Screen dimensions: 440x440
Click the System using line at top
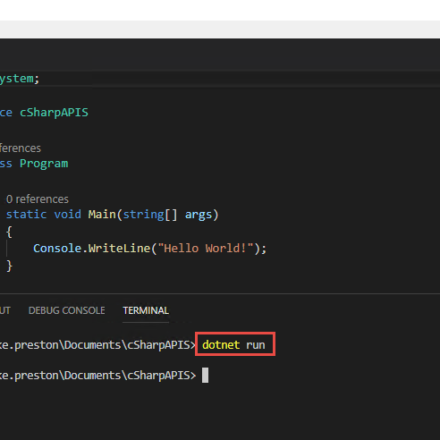[20, 79]
